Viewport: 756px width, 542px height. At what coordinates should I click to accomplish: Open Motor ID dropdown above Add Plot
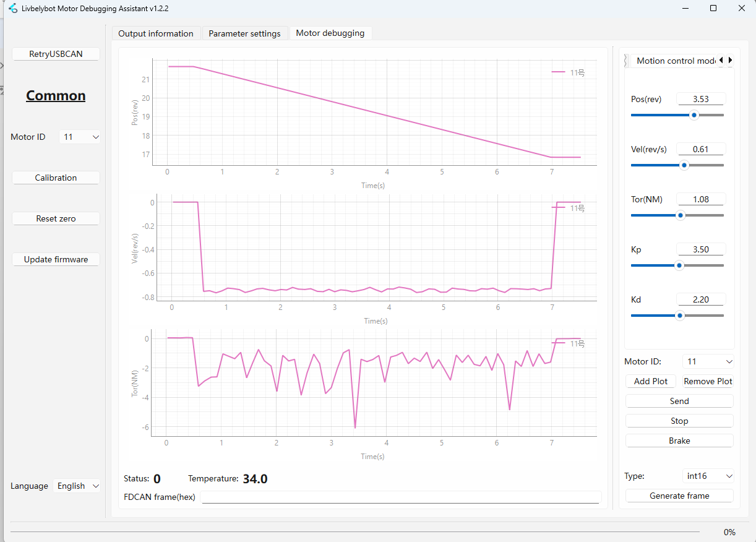(x=708, y=361)
